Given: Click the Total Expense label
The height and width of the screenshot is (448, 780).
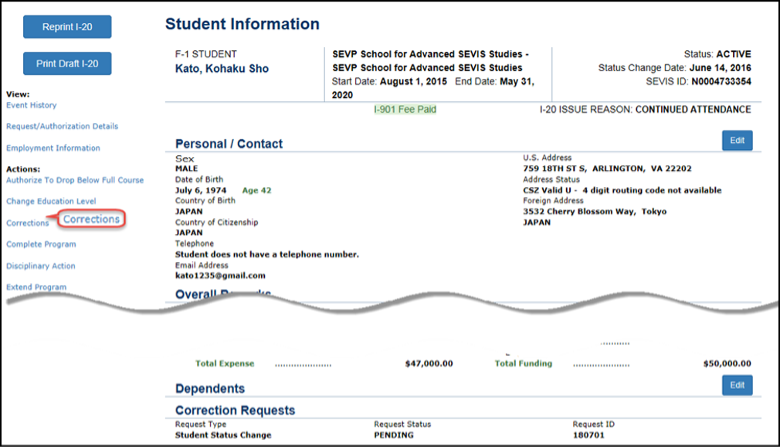Looking at the screenshot, I should (x=225, y=363).
